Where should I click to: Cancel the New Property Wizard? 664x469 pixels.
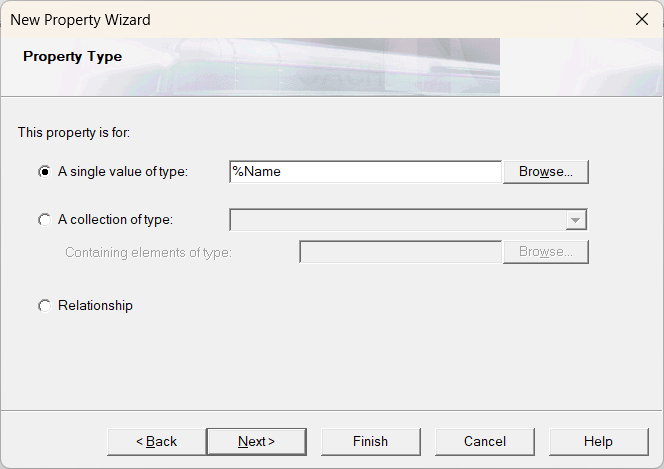coord(485,441)
